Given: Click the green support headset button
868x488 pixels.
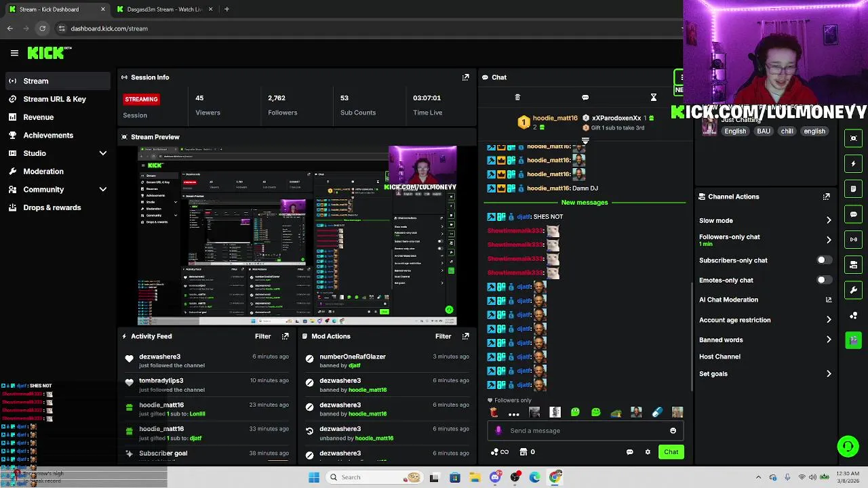Looking at the screenshot, I should click(x=848, y=446).
